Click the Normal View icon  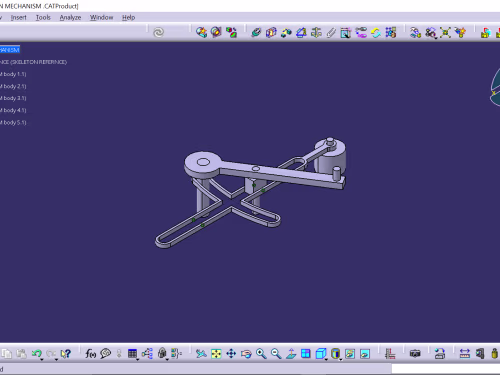tap(291, 353)
